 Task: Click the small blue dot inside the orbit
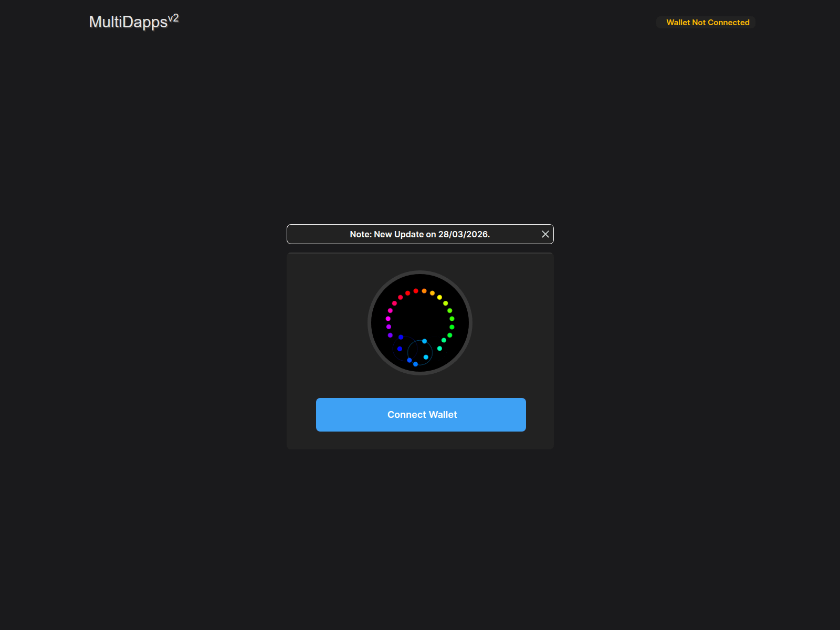click(400, 349)
